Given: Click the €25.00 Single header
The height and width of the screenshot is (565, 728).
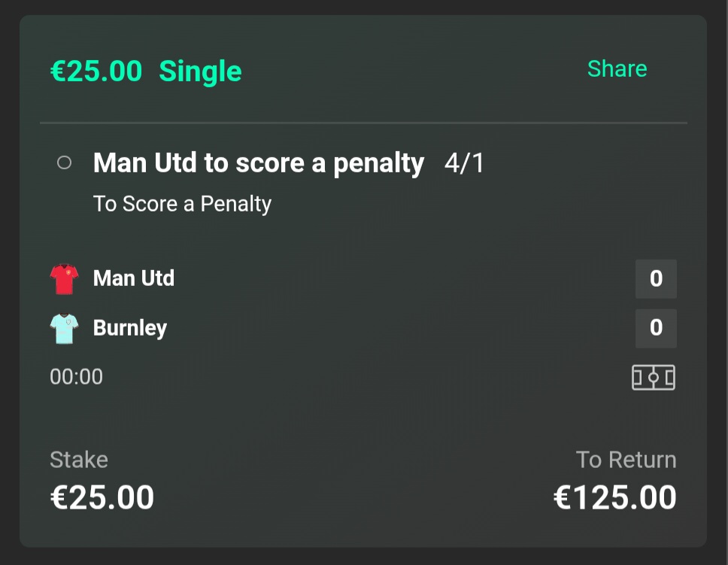Looking at the screenshot, I should pos(146,71).
